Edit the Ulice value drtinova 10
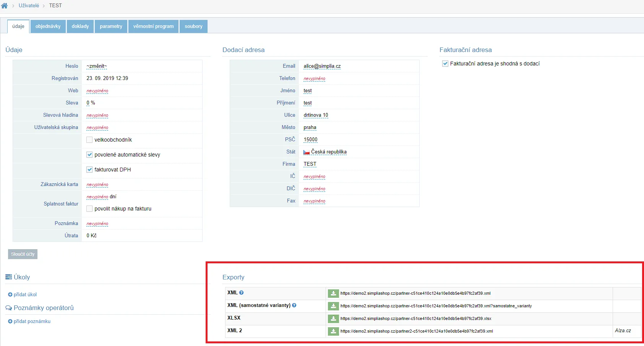644x346 pixels. pos(316,115)
